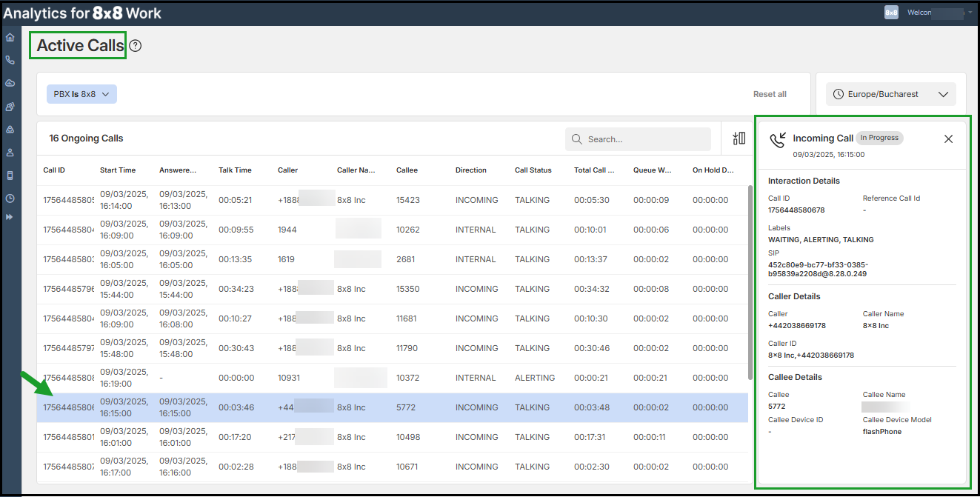The height and width of the screenshot is (497, 980).
Task: Click the Incoming Call phone icon
Action: pyautogui.click(x=777, y=140)
